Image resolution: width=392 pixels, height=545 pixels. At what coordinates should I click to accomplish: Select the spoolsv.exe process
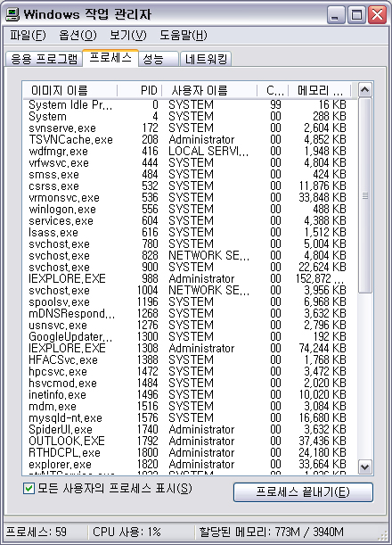[x=189, y=301]
